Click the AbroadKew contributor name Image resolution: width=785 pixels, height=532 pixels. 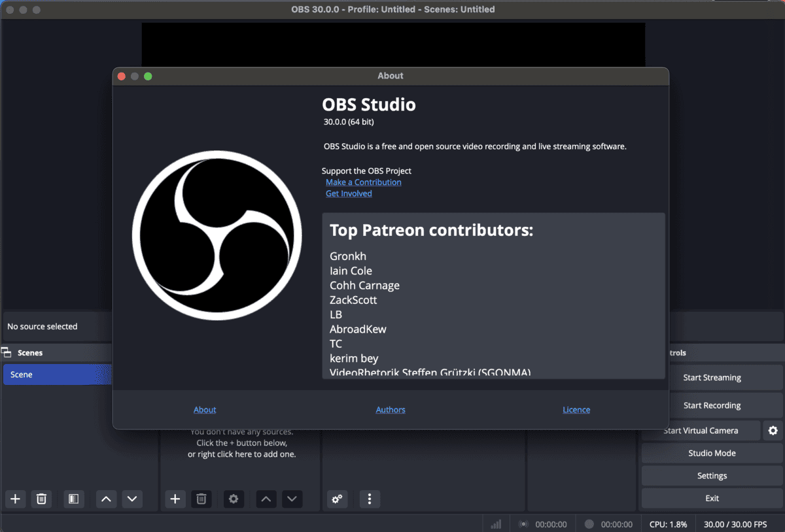[x=358, y=329]
